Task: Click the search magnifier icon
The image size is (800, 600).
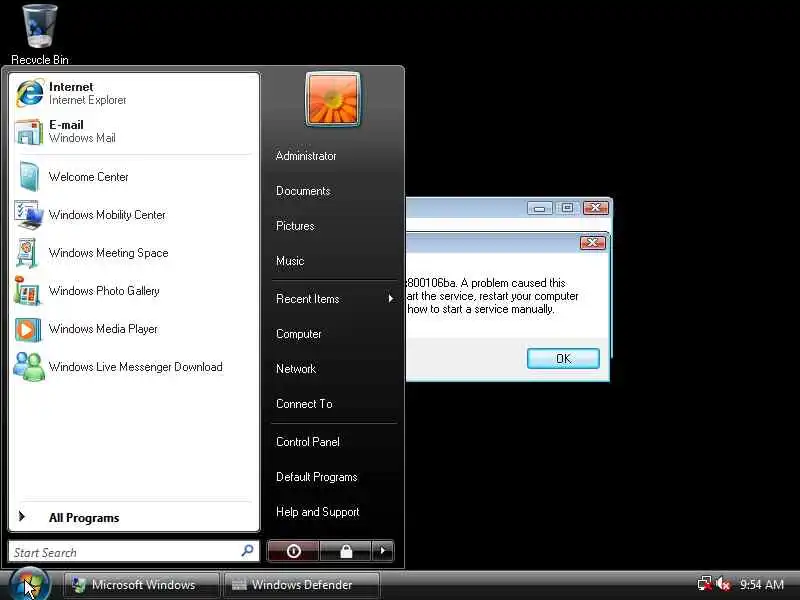Action: (247, 551)
